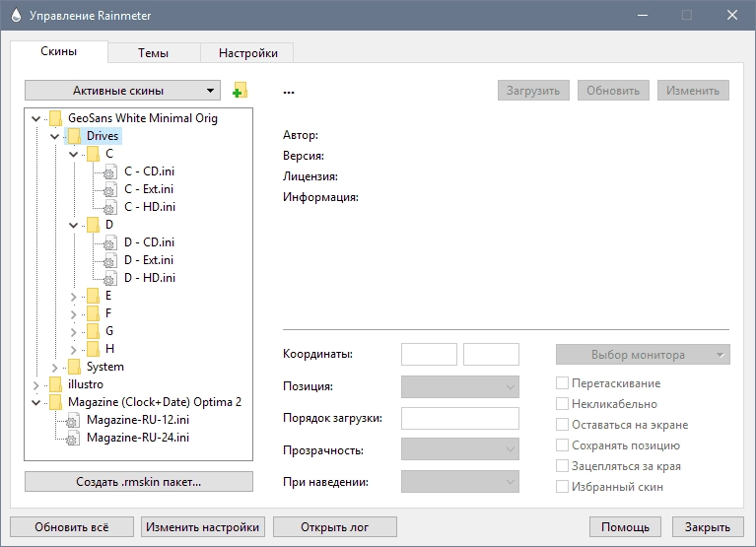This screenshot has height=547, width=756.
Task: Click the C - CD.ini file icon
Action: click(x=110, y=171)
